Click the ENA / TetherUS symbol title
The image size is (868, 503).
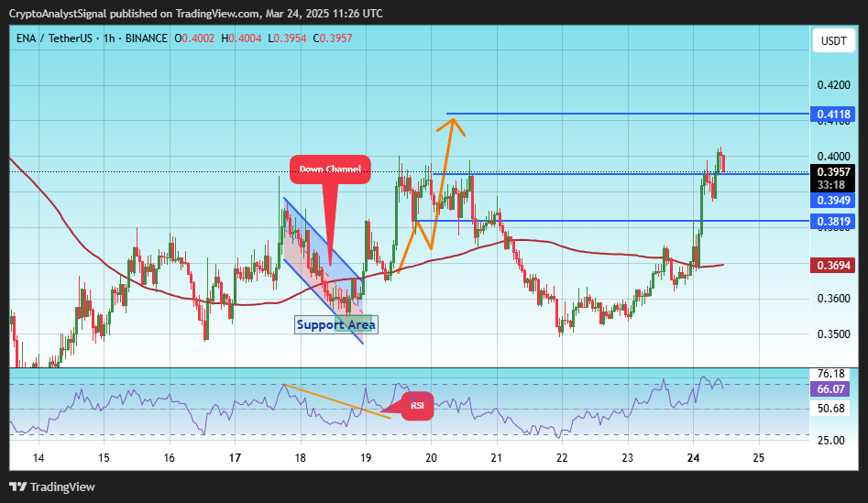(x=54, y=38)
